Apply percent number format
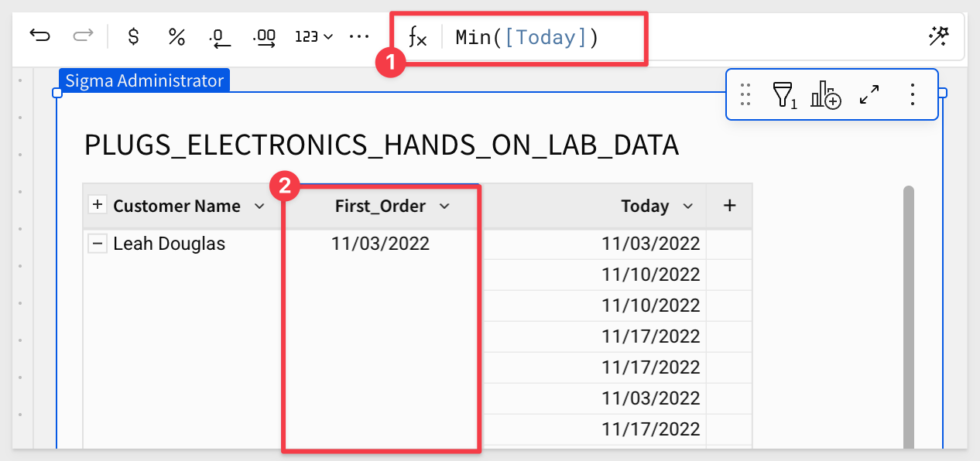 coord(177,36)
